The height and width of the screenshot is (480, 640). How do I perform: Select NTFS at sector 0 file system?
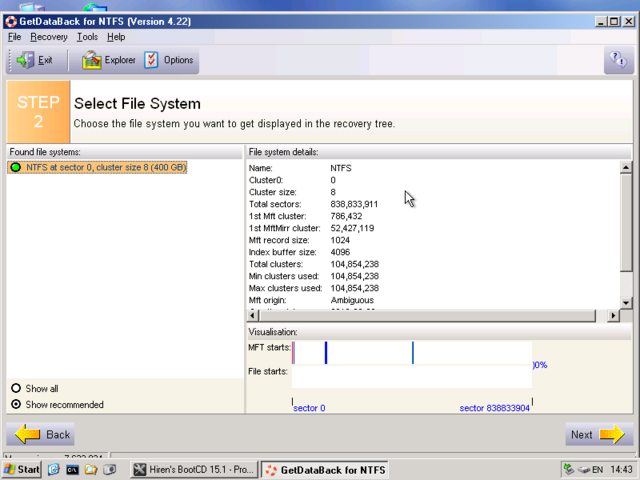[97, 167]
